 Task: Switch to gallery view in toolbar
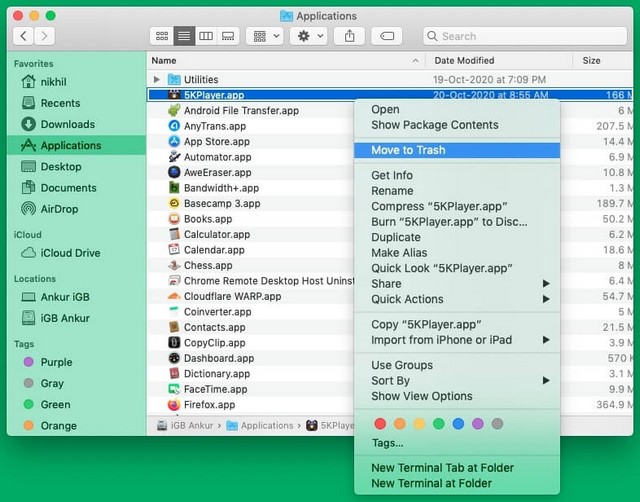tap(228, 36)
